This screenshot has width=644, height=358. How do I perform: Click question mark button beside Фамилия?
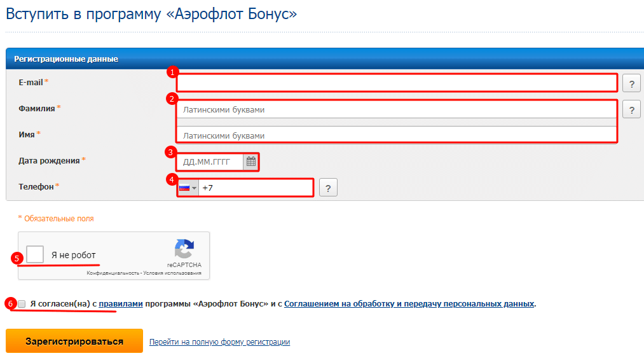pyautogui.click(x=631, y=109)
